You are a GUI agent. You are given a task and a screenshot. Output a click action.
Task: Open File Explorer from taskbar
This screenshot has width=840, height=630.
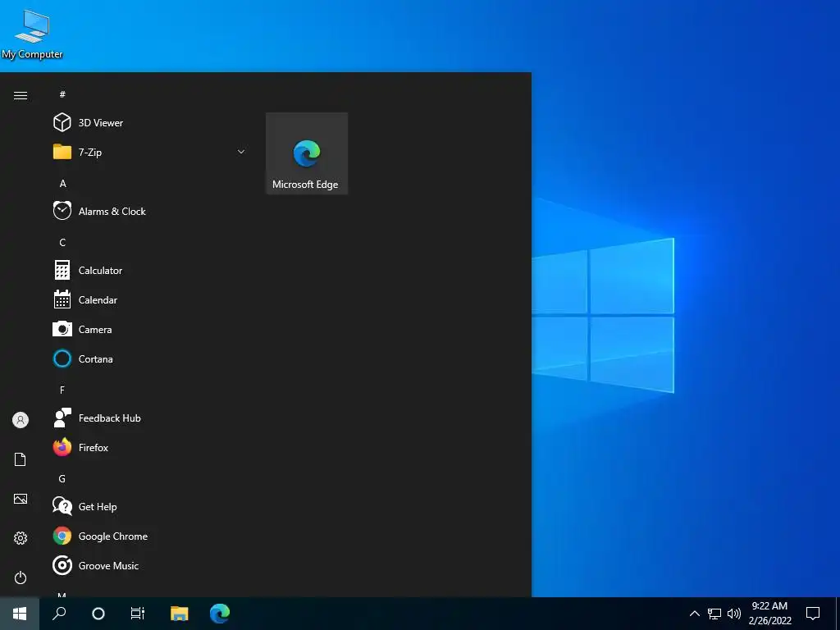tap(180, 614)
